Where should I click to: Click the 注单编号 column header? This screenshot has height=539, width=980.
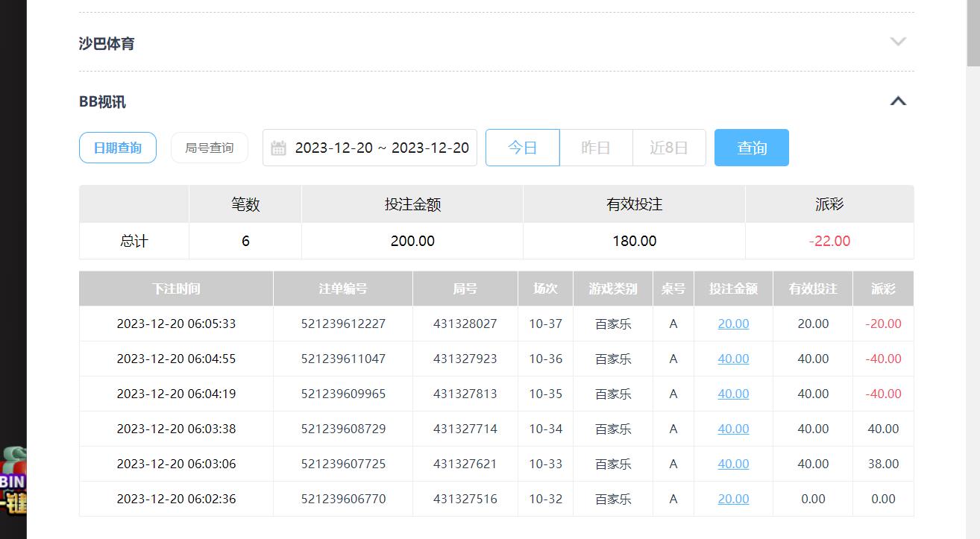tap(343, 289)
